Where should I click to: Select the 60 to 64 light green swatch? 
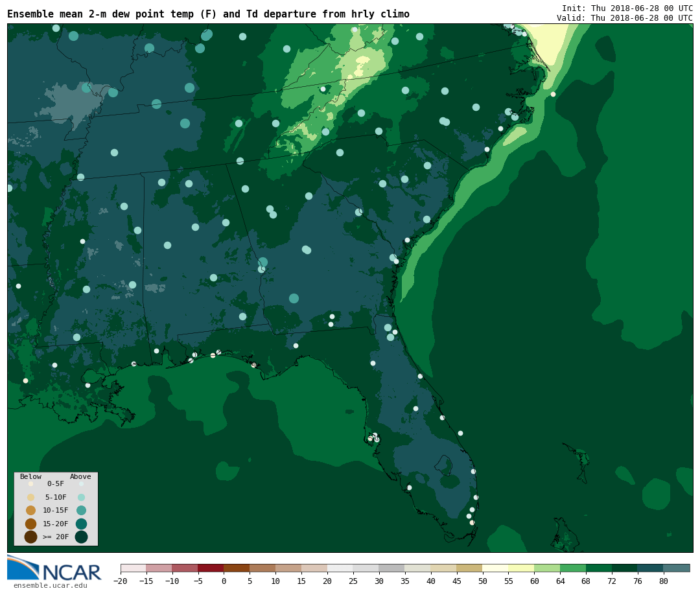(548, 568)
